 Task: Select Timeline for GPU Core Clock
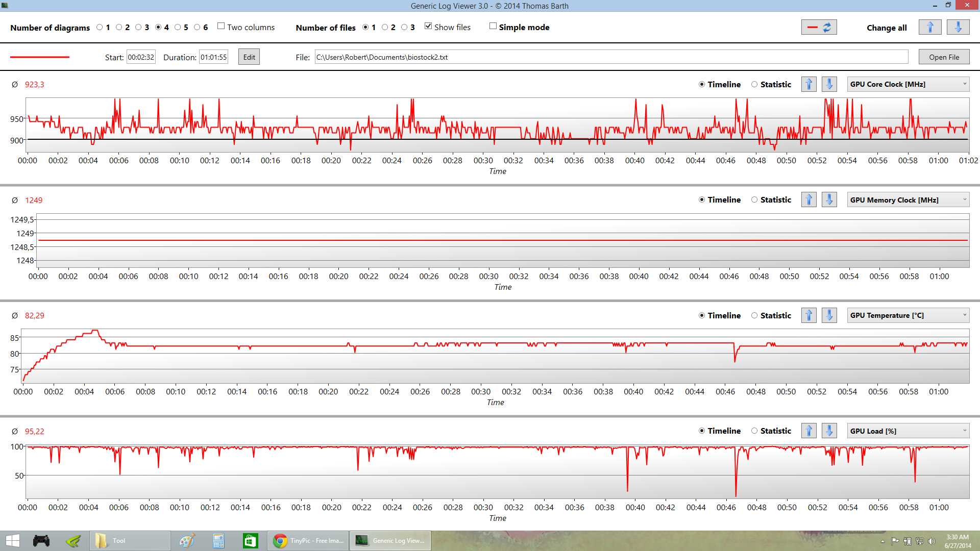tap(702, 85)
